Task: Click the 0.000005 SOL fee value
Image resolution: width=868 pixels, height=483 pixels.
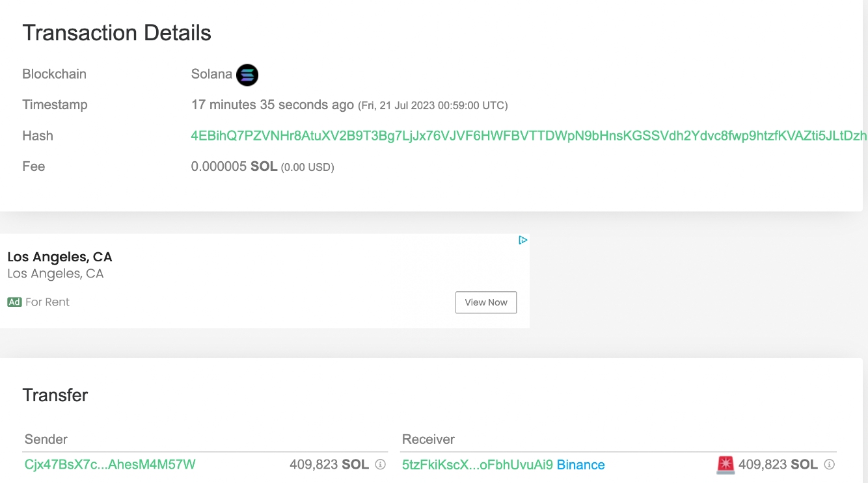Action: pos(234,166)
